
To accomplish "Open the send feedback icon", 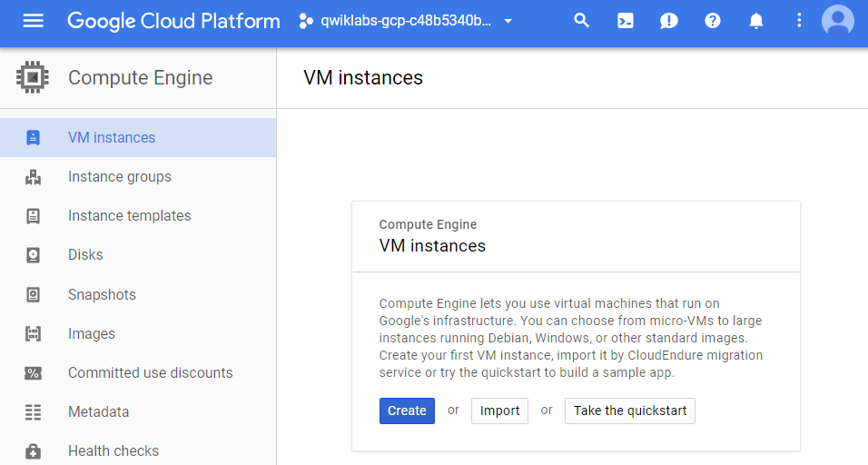I will click(669, 21).
